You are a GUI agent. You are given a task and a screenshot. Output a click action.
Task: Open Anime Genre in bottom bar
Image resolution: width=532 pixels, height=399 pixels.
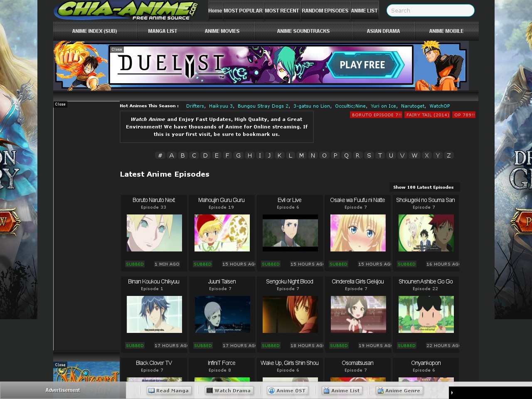[399, 390]
